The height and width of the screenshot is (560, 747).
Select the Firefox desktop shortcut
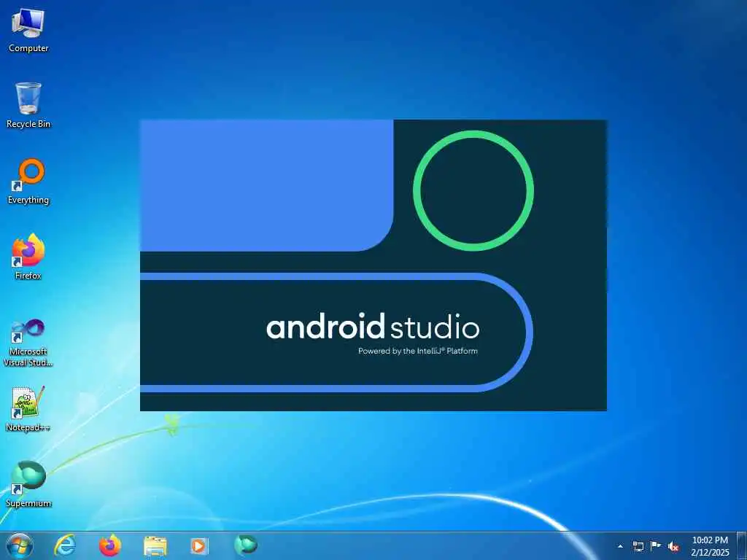28,257
